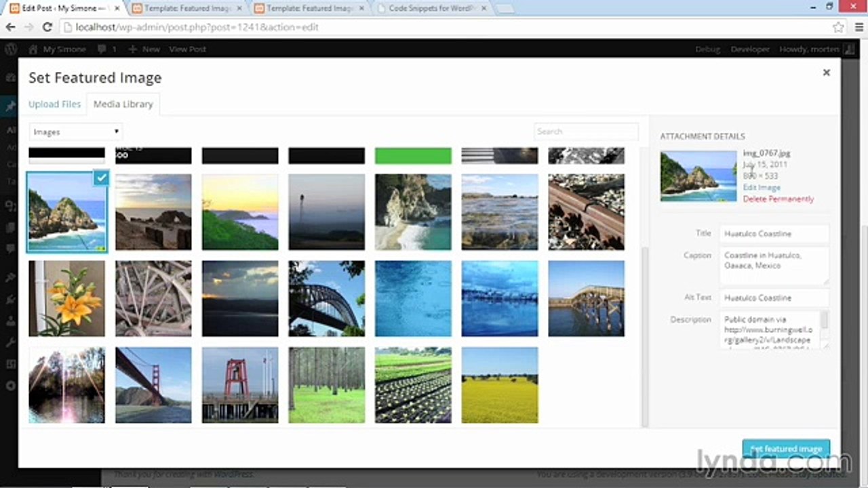
Task: Select the Golden Gate Bridge thumbnail
Action: pyautogui.click(x=153, y=386)
